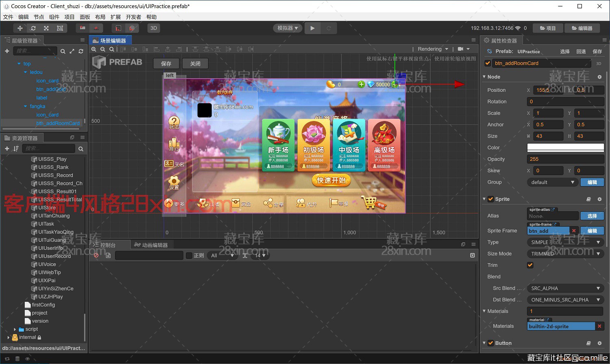This screenshot has width=610, height=364.
Task: Open the Size Mode TRIMMED dropdown
Action: [566, 253]
